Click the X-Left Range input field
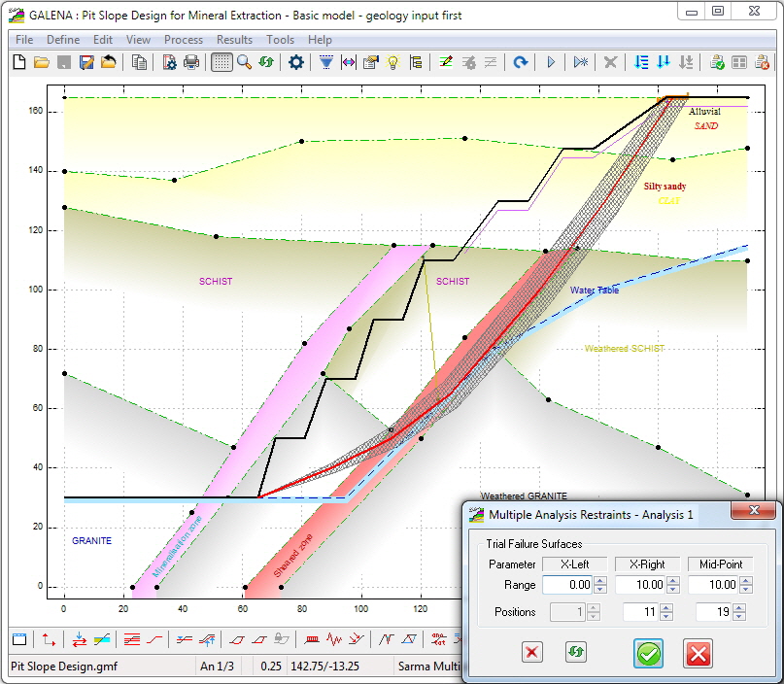784x684 pixels. click(566, 584)
